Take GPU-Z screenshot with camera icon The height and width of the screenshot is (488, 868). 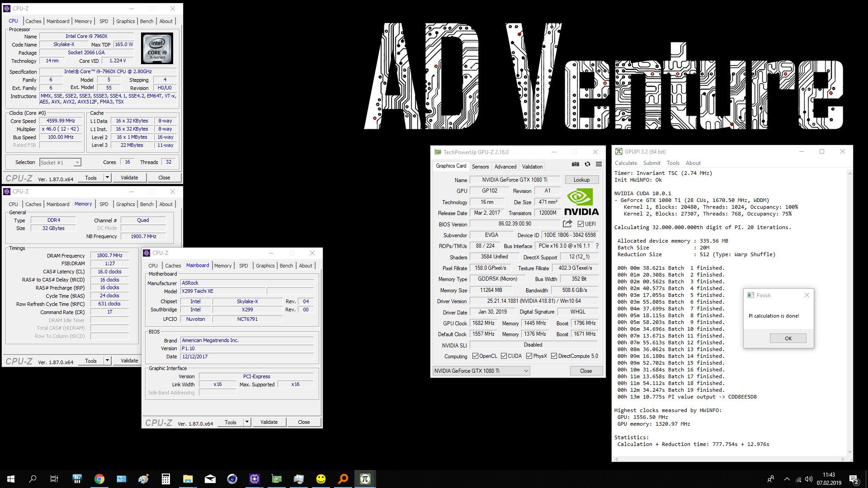click(x=575, y=164)
